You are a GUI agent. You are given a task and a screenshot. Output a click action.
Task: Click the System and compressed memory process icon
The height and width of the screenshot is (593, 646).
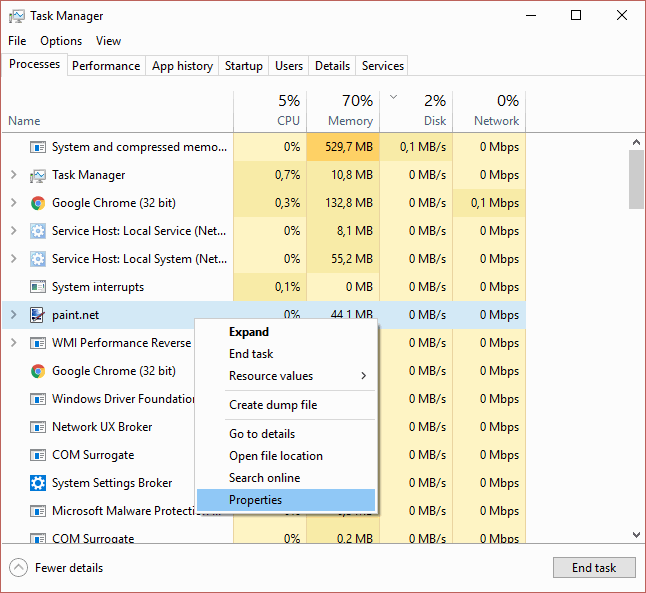pos(38,147)
